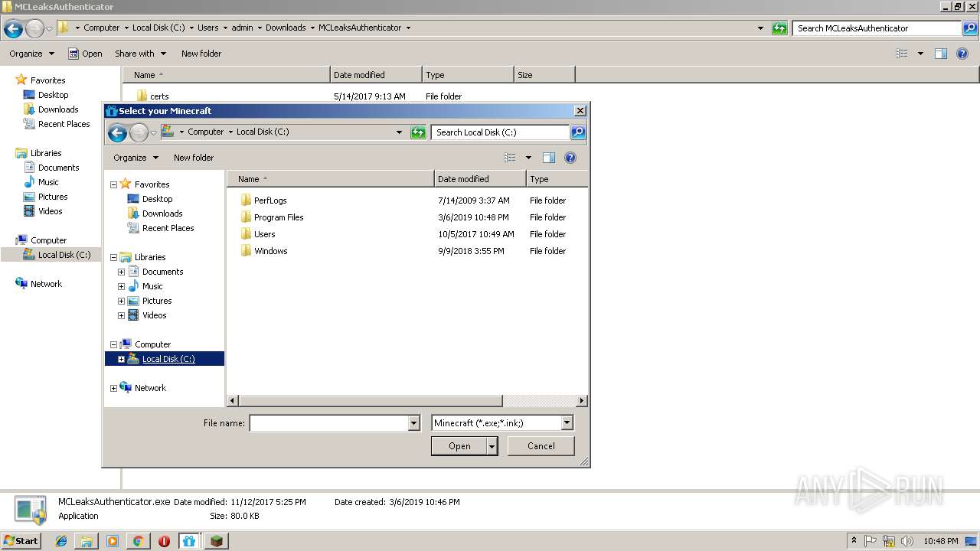Toggle the dialog's preview pane button
This screenshot has width=980, height=551.
point(549,158)
